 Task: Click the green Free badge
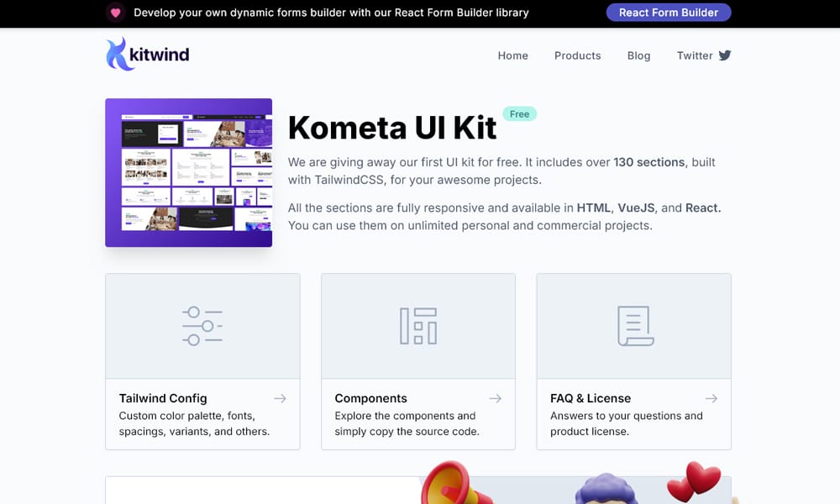click(520, 114)
